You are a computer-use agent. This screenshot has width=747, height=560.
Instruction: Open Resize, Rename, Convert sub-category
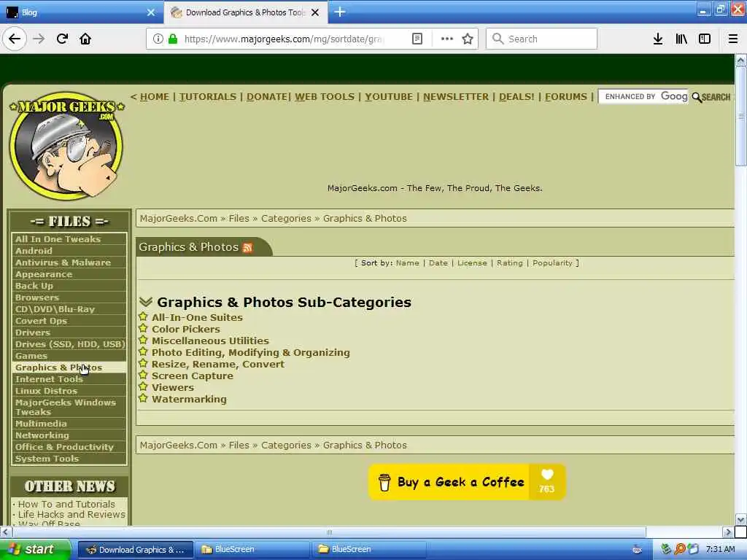[x=217, y=365]
